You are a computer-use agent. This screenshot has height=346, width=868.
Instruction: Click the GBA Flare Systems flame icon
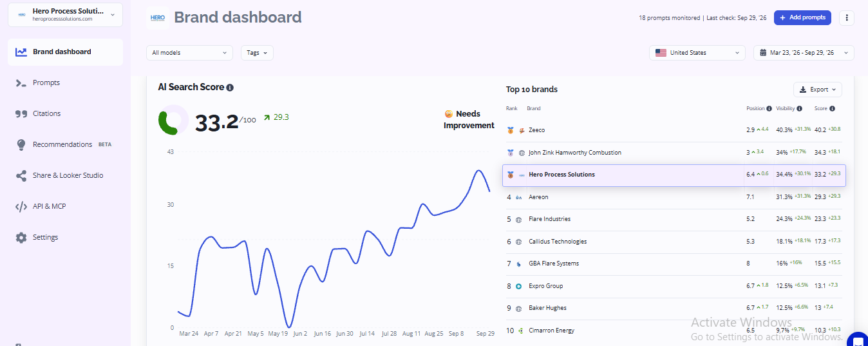click(519, 264)
